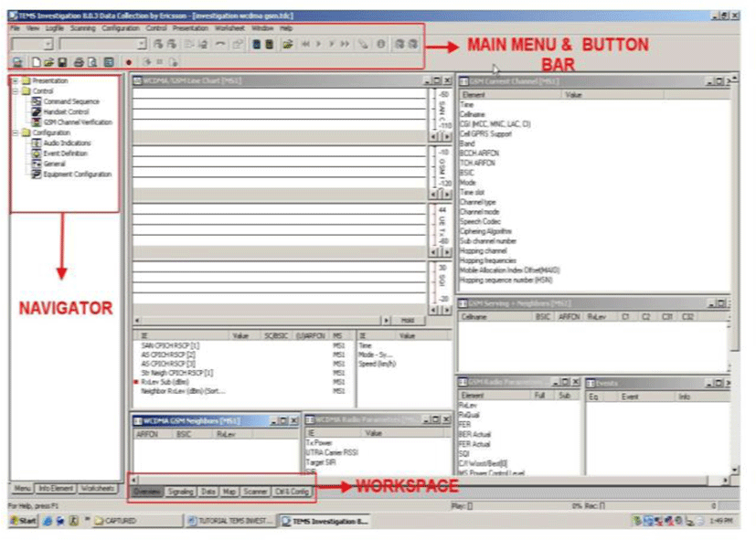This screenshot has height=540, width=756.
Task: Select Event Definition in the Navigator tree
Action: (x=66, y=154)
